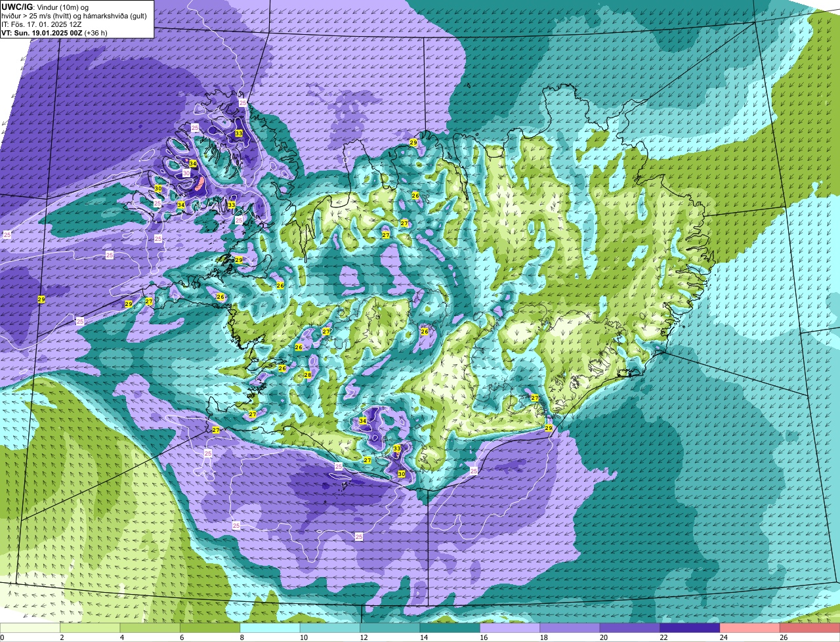
Task: Click the 12–14 m/s teal legend swatch
Action: 390,628
